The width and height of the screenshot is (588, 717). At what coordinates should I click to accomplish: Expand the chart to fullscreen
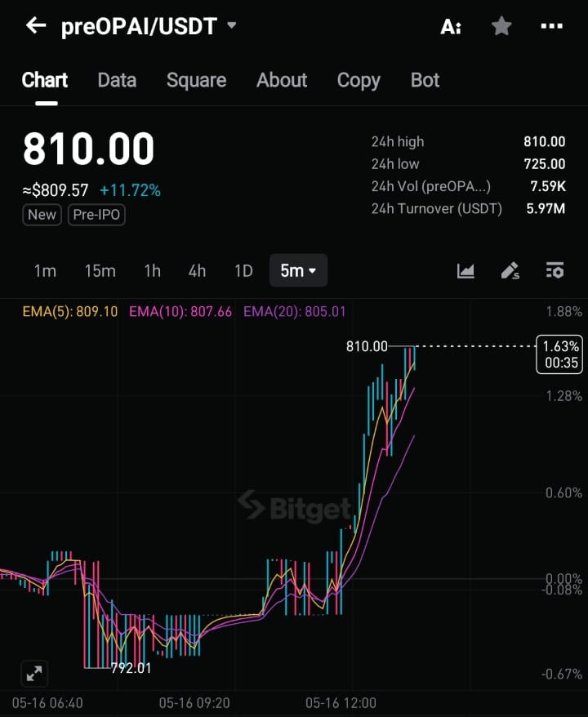point(34,674)
